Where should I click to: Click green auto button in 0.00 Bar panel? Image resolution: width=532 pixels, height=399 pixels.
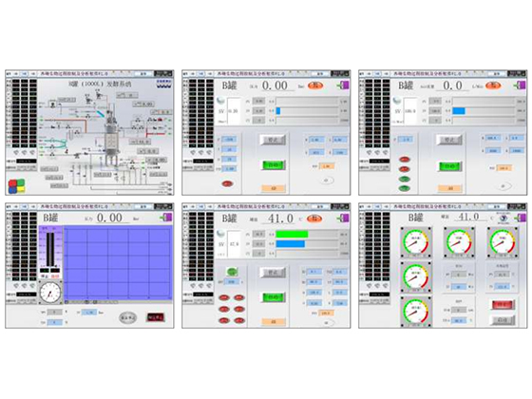coord(274,165)
